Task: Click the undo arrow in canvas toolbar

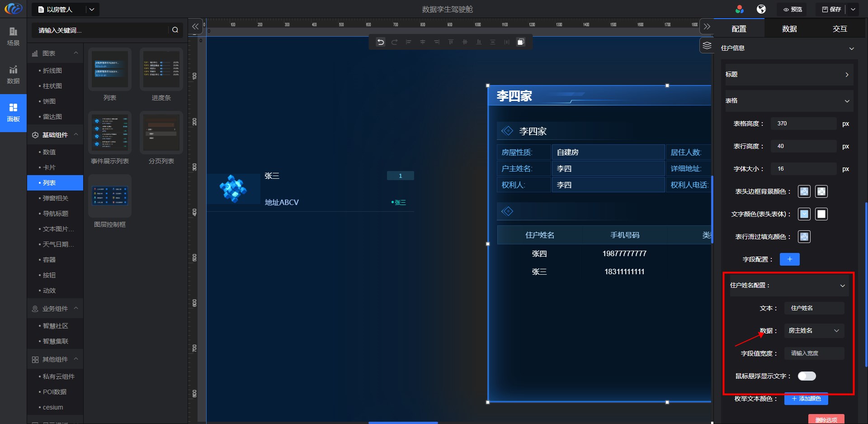Action: 381,42
